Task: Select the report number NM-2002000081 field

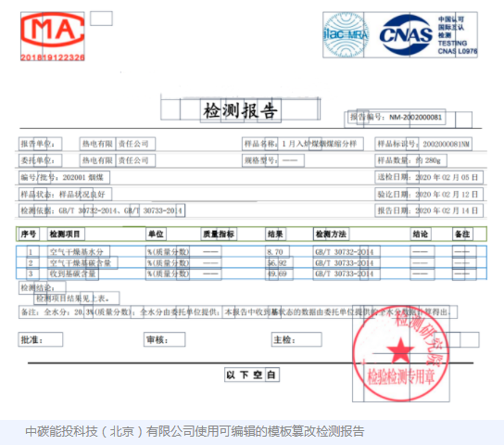Action: (x=397, y=117)
